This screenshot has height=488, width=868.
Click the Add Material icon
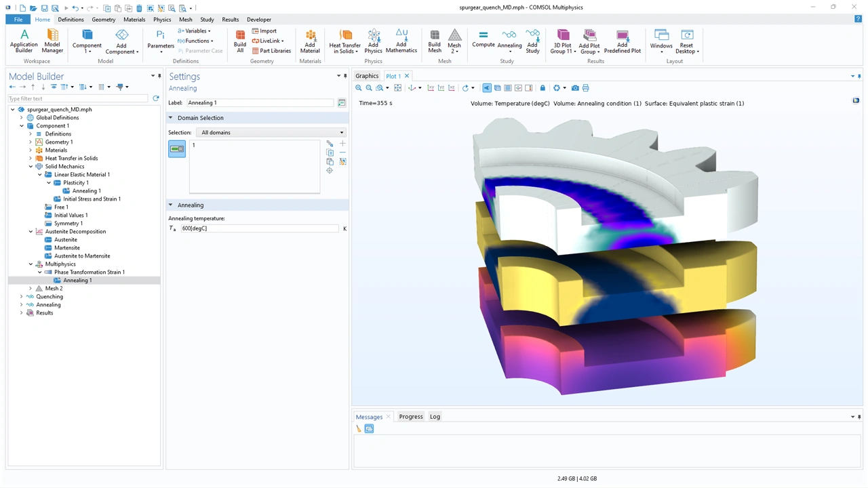(310, 41)
